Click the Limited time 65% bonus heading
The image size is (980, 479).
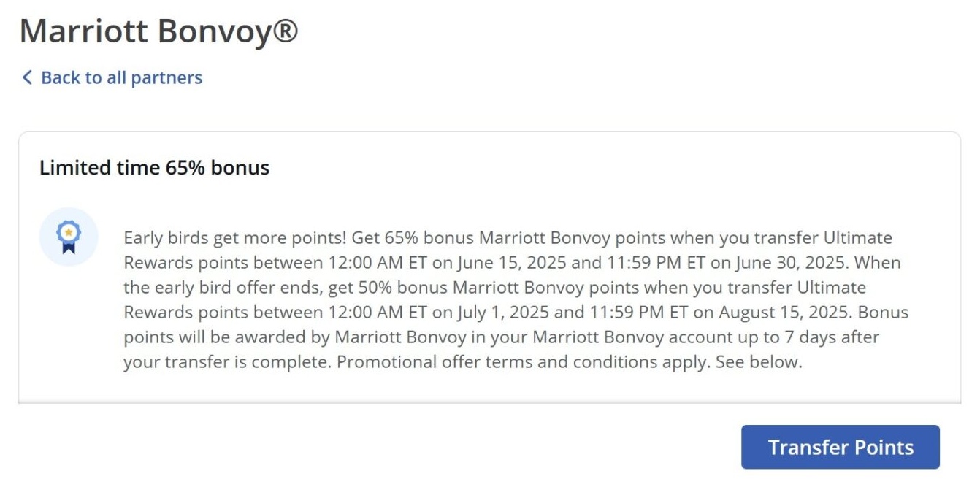(154, 168)
